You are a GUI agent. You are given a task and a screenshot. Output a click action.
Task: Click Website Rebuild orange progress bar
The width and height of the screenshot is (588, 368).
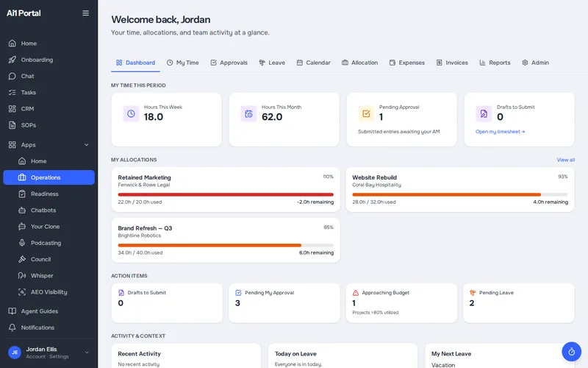pyautogui.click(x=460, y=194)
